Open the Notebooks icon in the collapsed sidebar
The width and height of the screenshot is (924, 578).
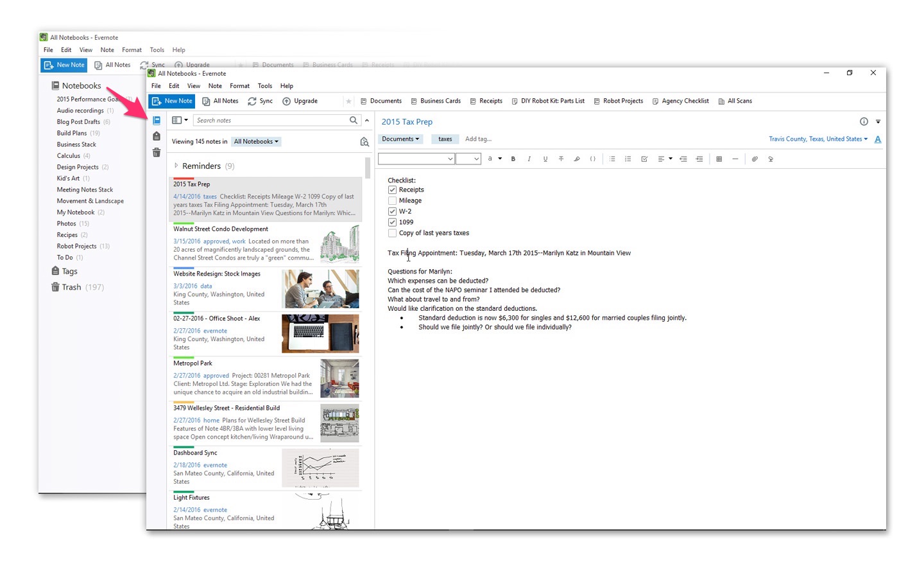tap(157, 120)
